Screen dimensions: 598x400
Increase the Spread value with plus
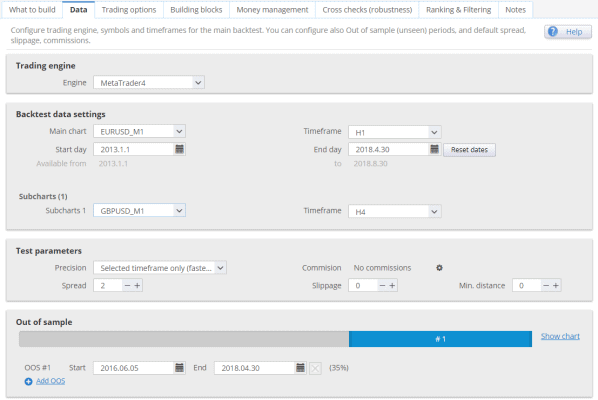[137, 285]
